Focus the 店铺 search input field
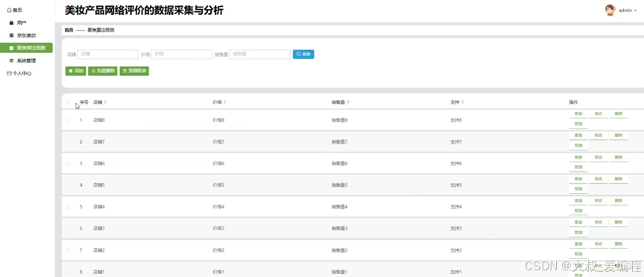644x277 pixels. tap(107, 54)
